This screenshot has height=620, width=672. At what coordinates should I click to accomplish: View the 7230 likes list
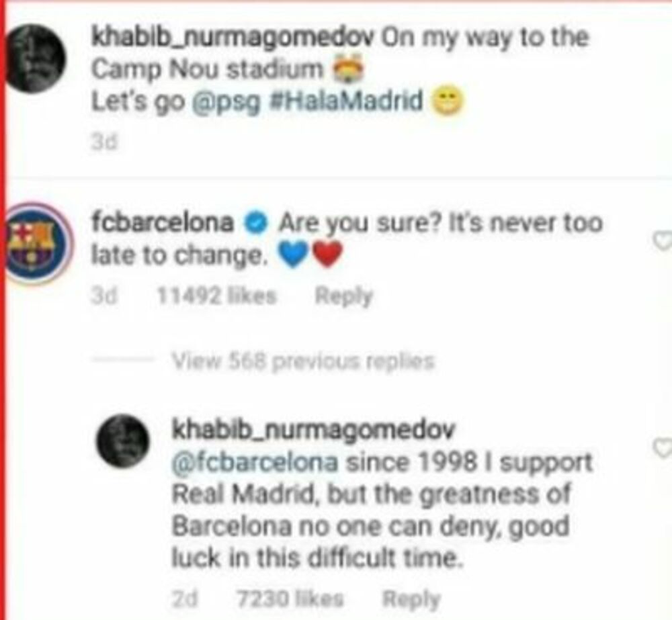290,599
